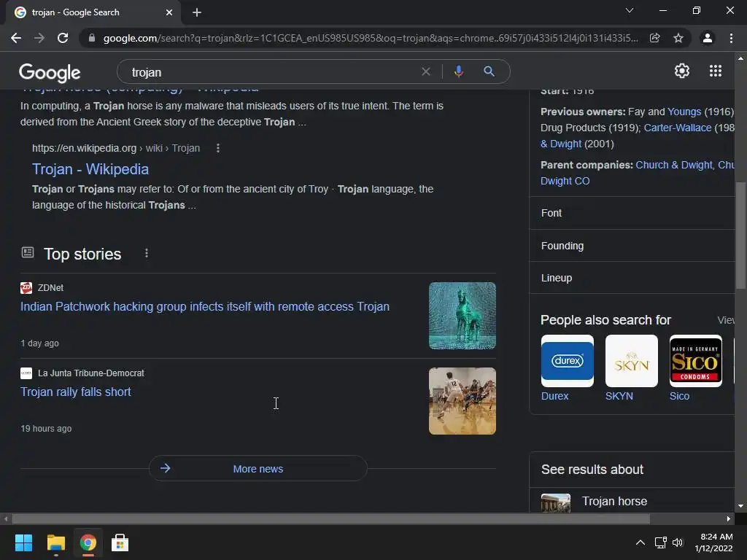This screenshot has width=747, height=560.
Task: Click the horizontal scrollbar thumb
Action: [x=330, y=518]
